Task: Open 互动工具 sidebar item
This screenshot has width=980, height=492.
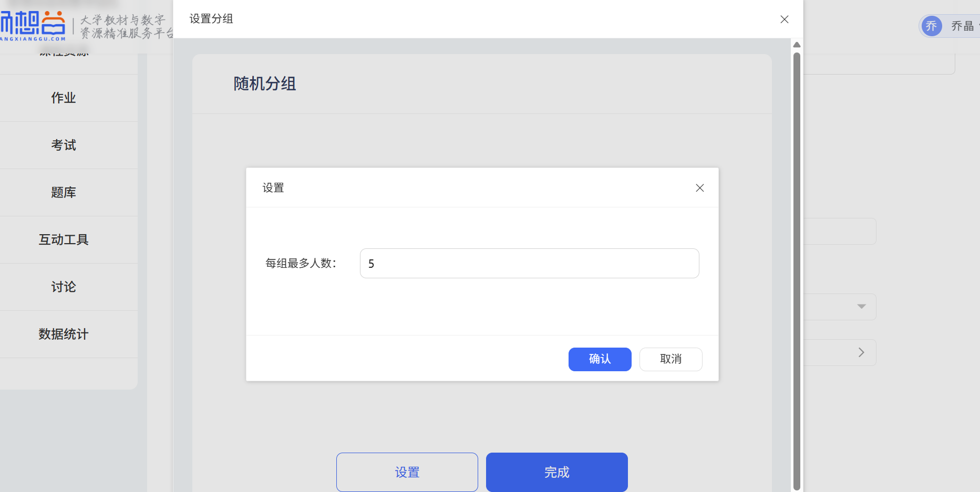Action: [64, 240]
